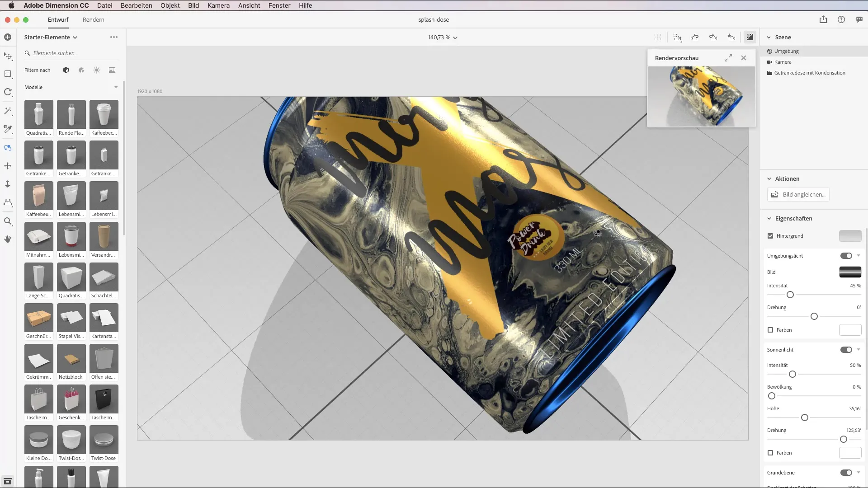The width and height of the screenshot is (868, 488).
Task: Click the Sonnenlicht Höhe slider handle
Action: pos(805,418)
